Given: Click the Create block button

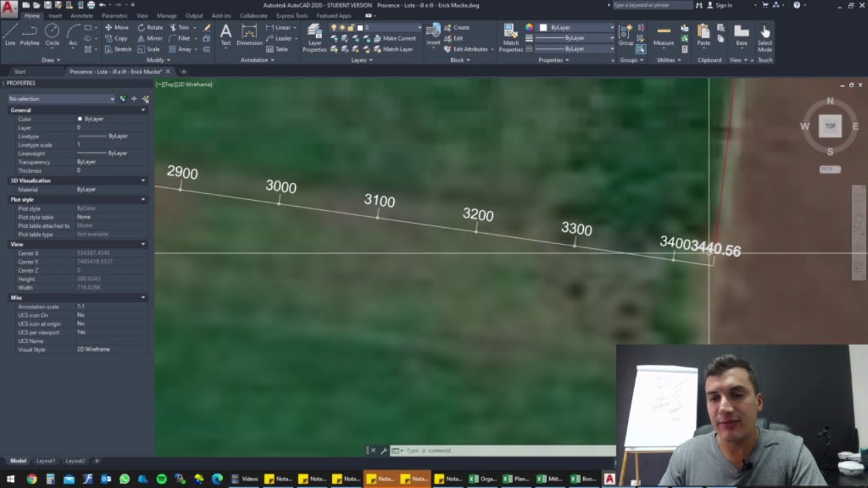Looking at the screenshot, I should pos(456,28).
